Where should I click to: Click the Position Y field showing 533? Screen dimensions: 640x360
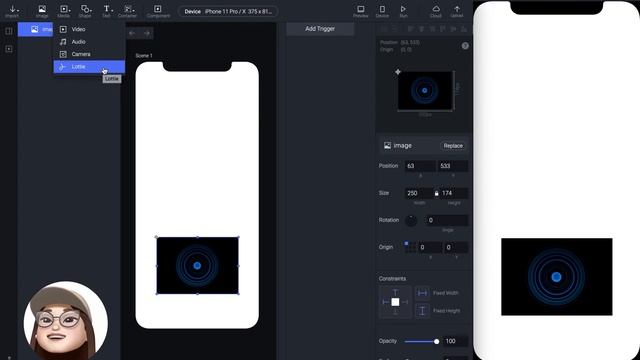(x=453, y=166)
